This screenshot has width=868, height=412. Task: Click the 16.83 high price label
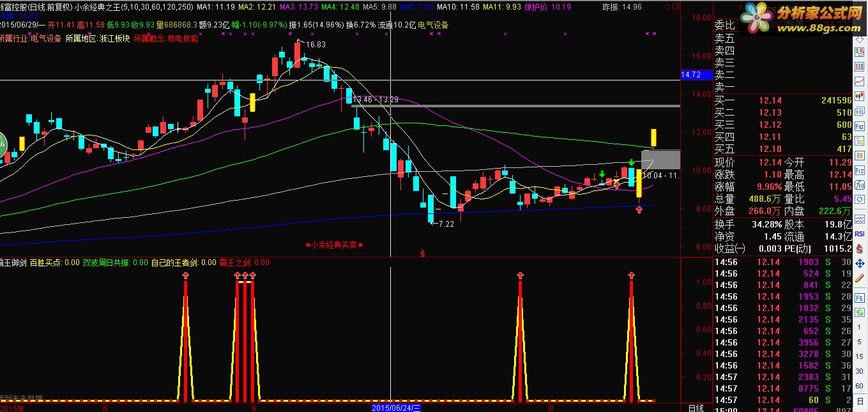pos(316,45)
